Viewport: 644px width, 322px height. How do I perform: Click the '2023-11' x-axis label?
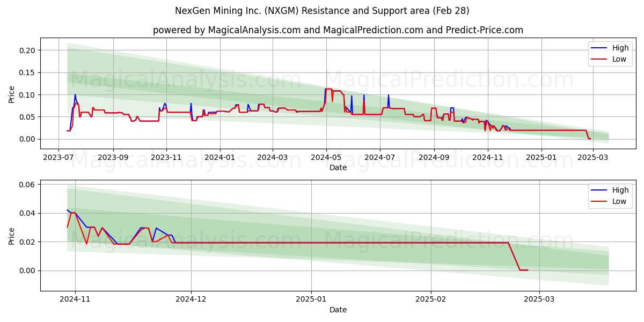tap(166, 158)
